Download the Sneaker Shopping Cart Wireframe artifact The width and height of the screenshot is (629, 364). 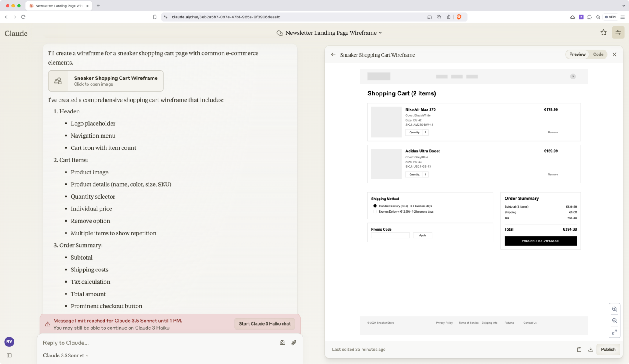[591, 349]
